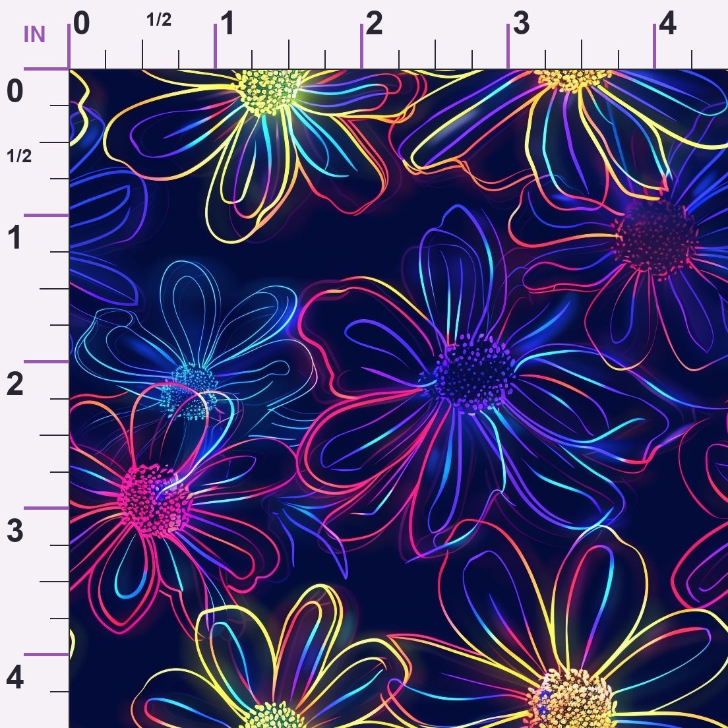The height and width of the screenshot is (728, 728).
Task: Click the 2 label on vertical ruler
Action: (15, 384)
